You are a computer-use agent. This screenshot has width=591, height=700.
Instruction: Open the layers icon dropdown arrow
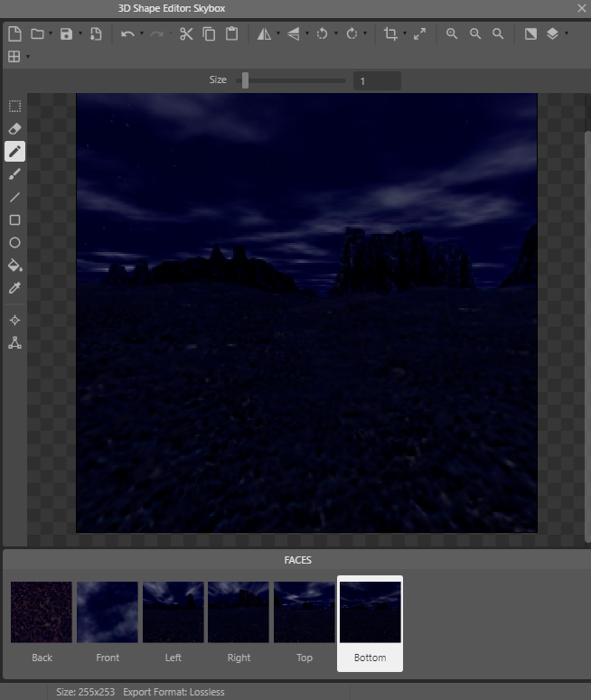pos(567,33)
